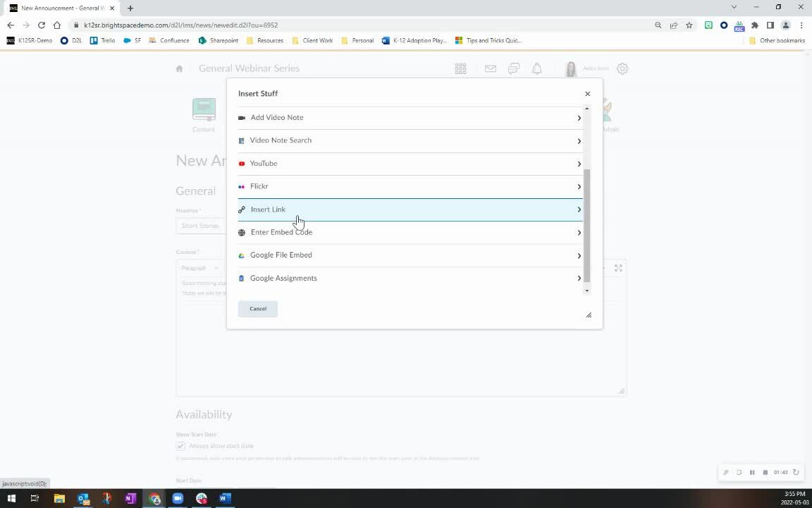Expand the Google File Embed chevron
The width and height of the screenshot is (812, 508).
tap(579, 255)
